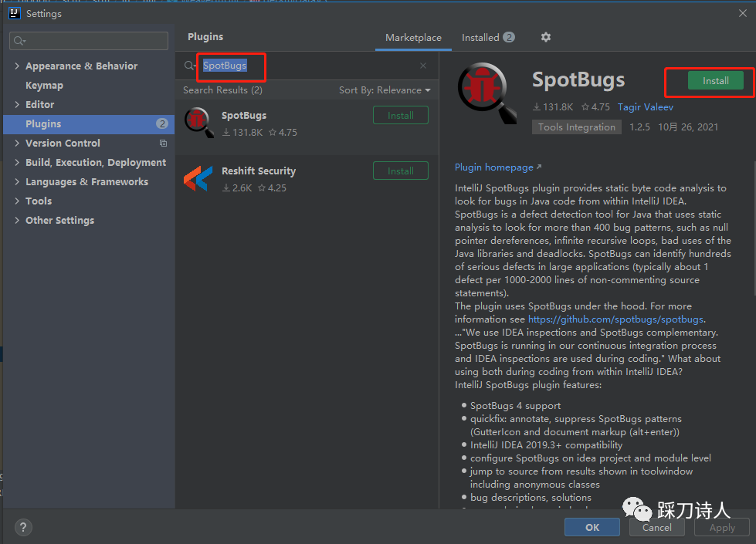Expand Languages & Frameworks node
756x544 pixels.
click(x=17, y=181)
